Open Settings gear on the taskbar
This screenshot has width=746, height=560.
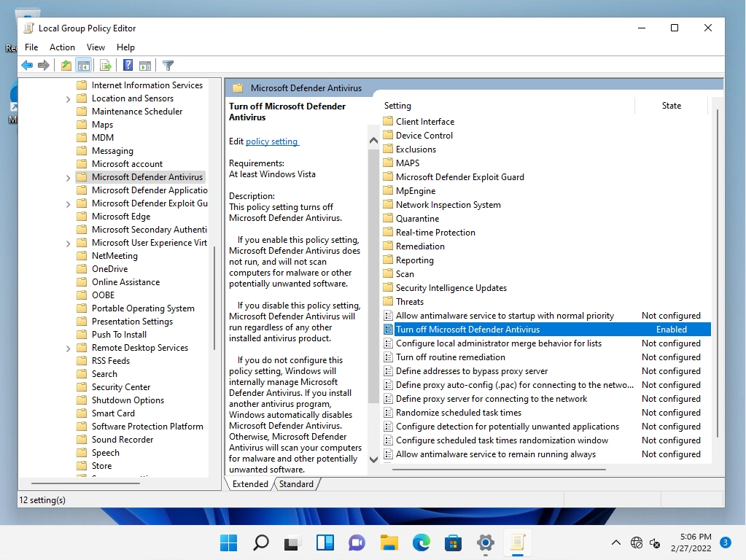tap(485, 542)
